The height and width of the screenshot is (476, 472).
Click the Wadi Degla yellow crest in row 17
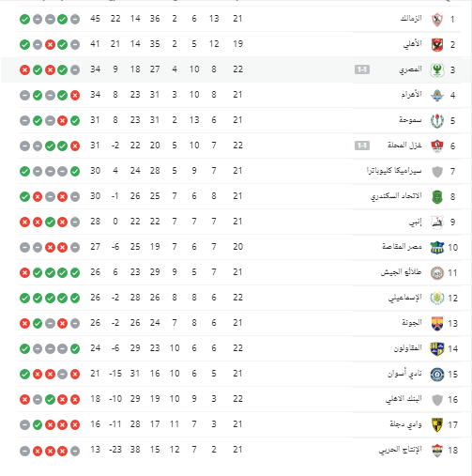click(x=437, y=425)
